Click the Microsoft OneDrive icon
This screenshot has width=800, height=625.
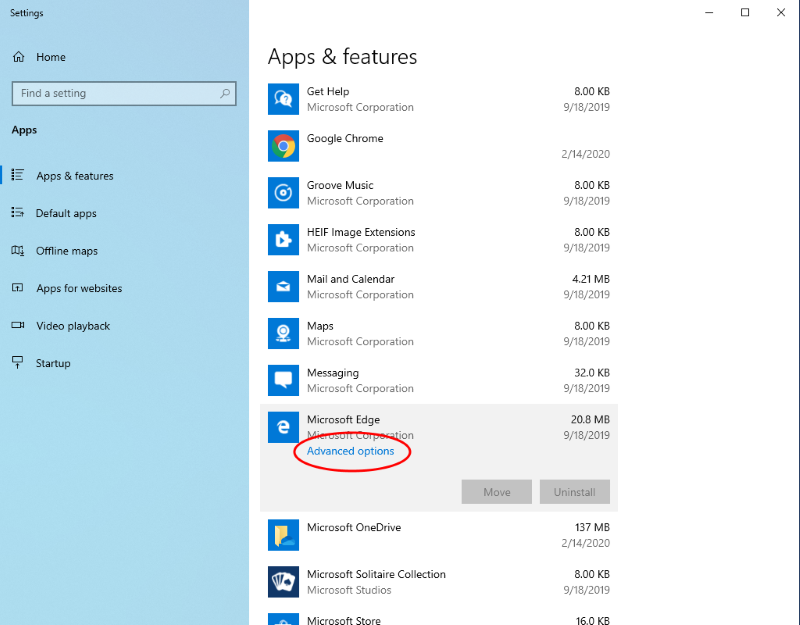tap(284, 535)
